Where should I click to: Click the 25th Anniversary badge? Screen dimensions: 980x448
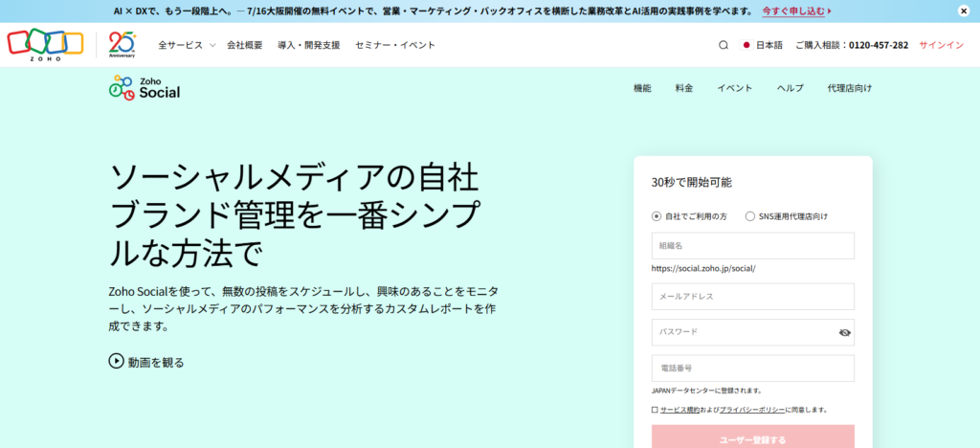point(122,45)
